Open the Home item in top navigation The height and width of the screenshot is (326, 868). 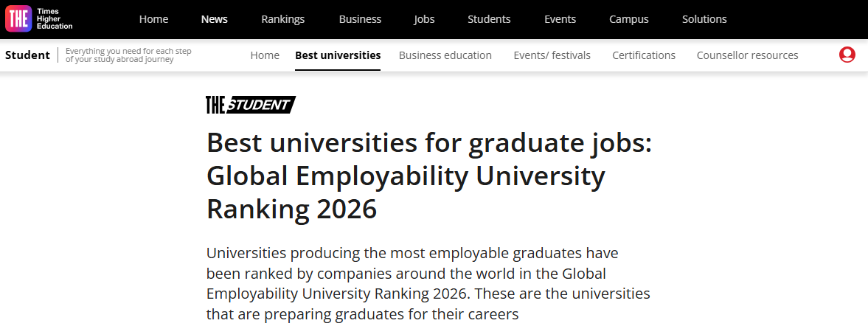click(153, 19)
